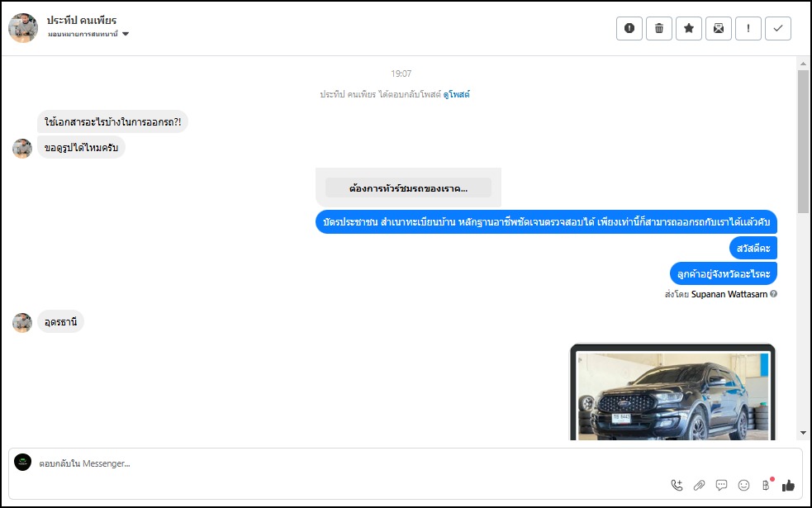Image resolution: width=812 pixels, height=508 pixels.
Task: Star this conversation for follow-up
Action: tap(689, 28)
